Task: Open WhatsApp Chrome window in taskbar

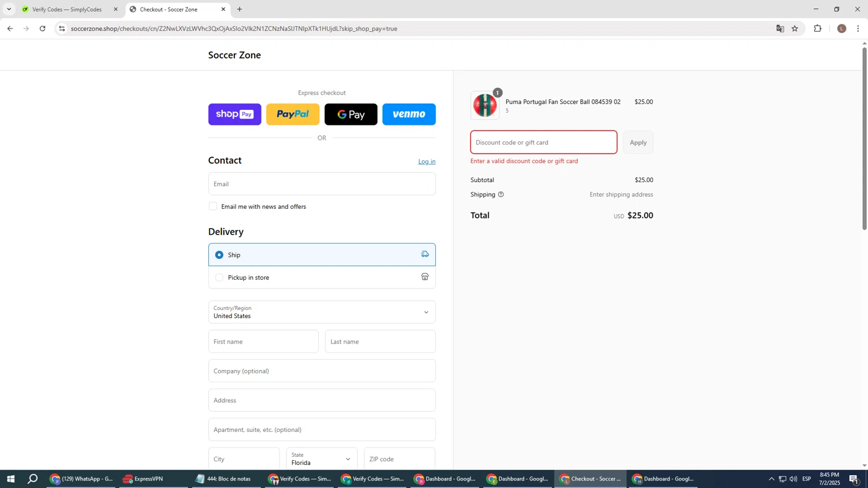Action: (x=82, y=479)
